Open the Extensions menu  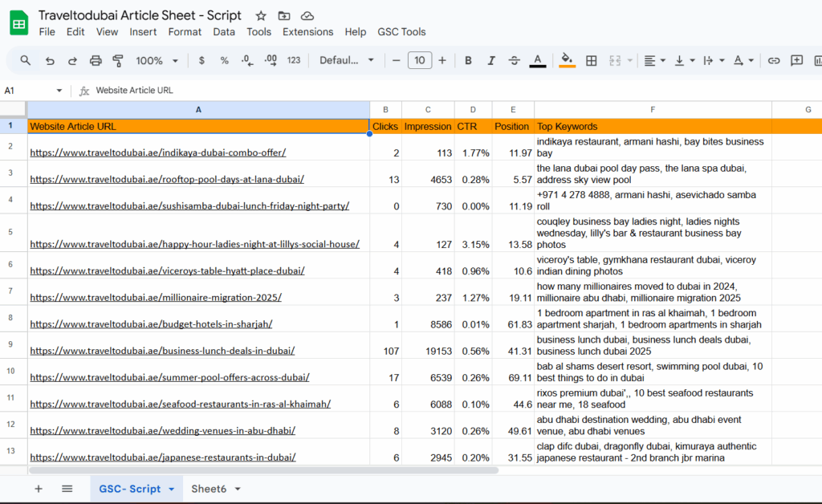pos(307,32)
